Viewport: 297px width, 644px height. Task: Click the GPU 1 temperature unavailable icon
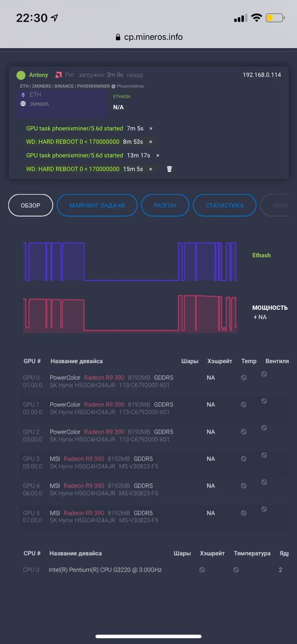pyautogui.click(x=244, y=405)
